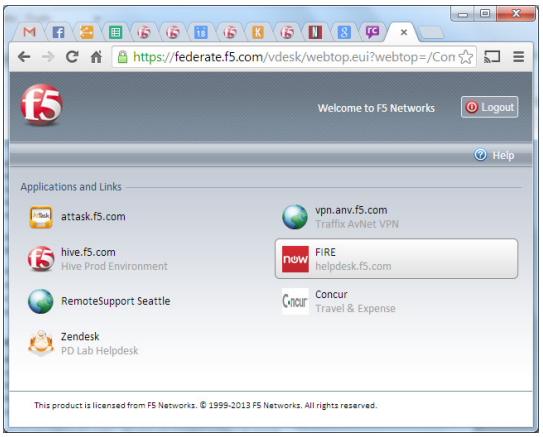Viewport: 543px width, 437px height.
Task: Click the hive.f5.com F5 icon
Action: pos(41,259)
